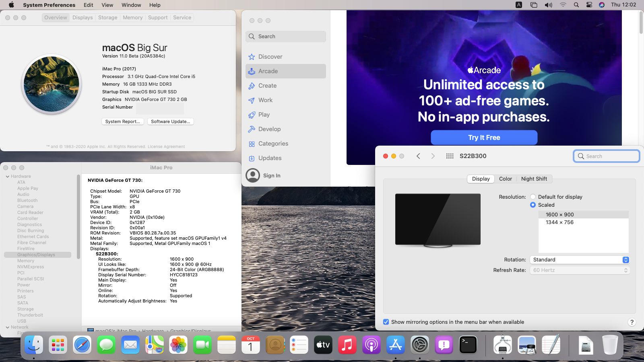Screen dimensions: 644x362
Task: Select Categories in the App Store sidebar
Action: (286, 144)
